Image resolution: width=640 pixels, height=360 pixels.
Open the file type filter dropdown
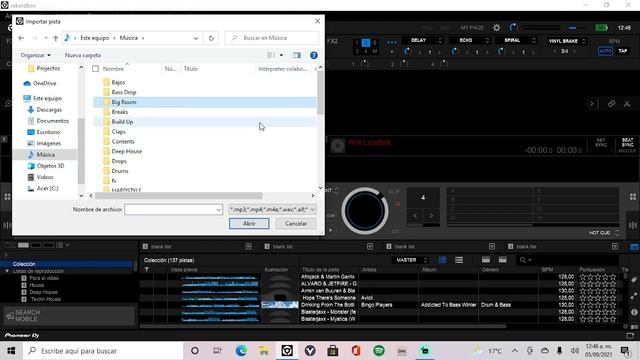coord(272,209)
